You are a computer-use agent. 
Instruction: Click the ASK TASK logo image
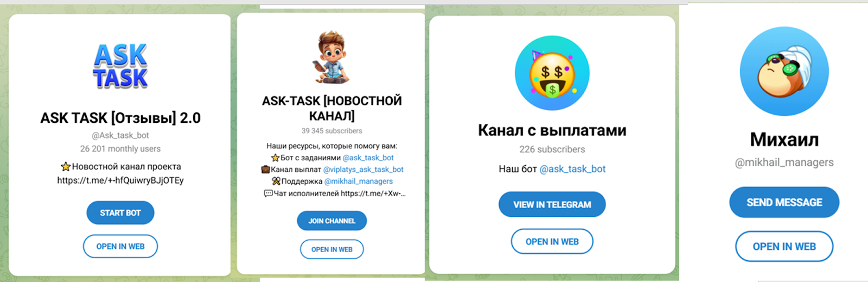(120, 66)
